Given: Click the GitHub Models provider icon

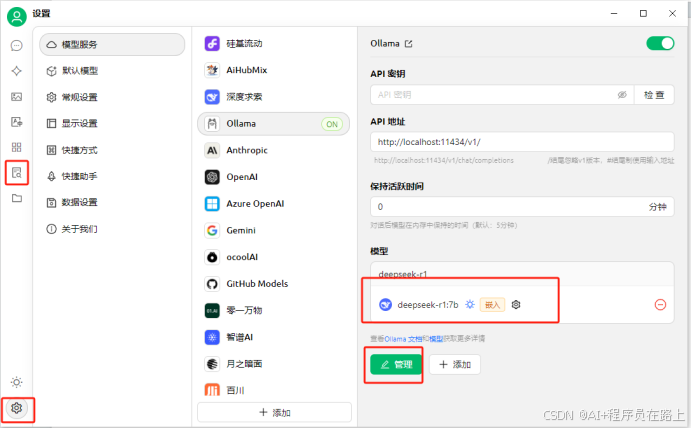Looking at the screenshot, I should 212,284.
